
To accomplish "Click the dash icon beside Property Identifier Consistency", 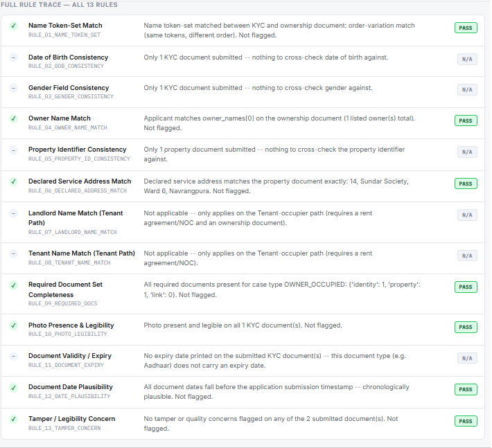I will pos(13,150).
